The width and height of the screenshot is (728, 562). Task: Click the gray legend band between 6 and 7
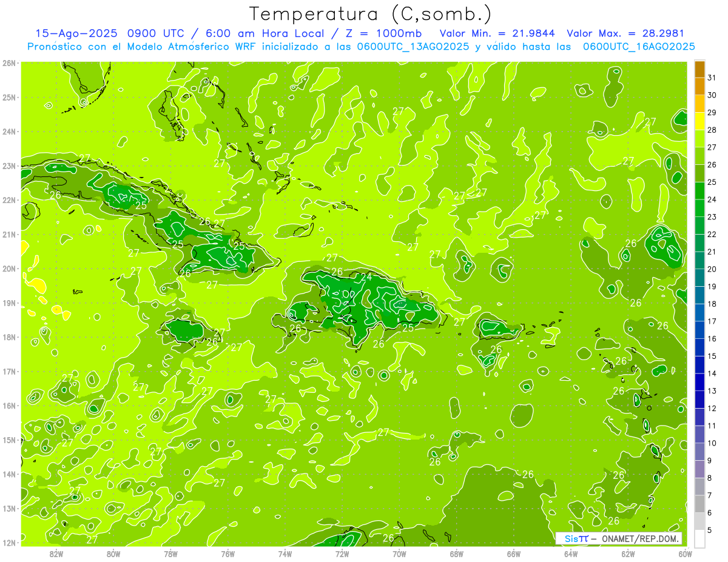699,504
